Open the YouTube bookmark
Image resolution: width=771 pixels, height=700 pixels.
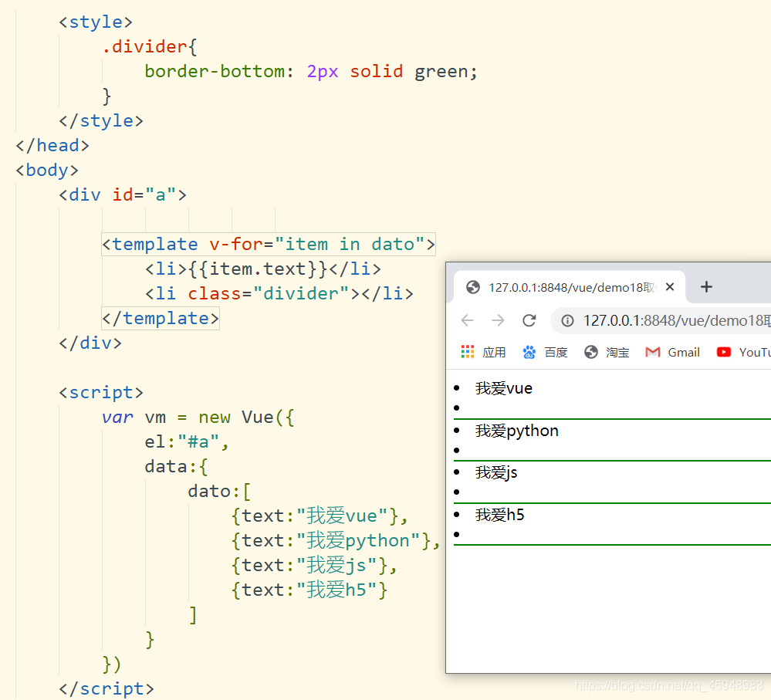point(743,352)
